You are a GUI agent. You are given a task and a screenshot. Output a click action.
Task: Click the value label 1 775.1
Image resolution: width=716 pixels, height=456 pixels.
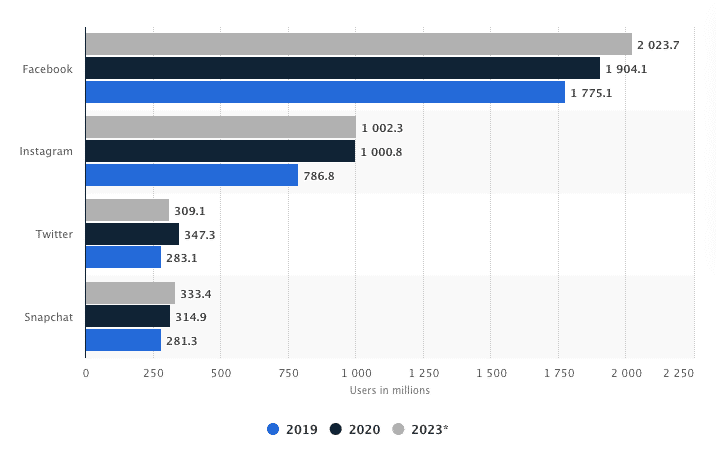591,93
